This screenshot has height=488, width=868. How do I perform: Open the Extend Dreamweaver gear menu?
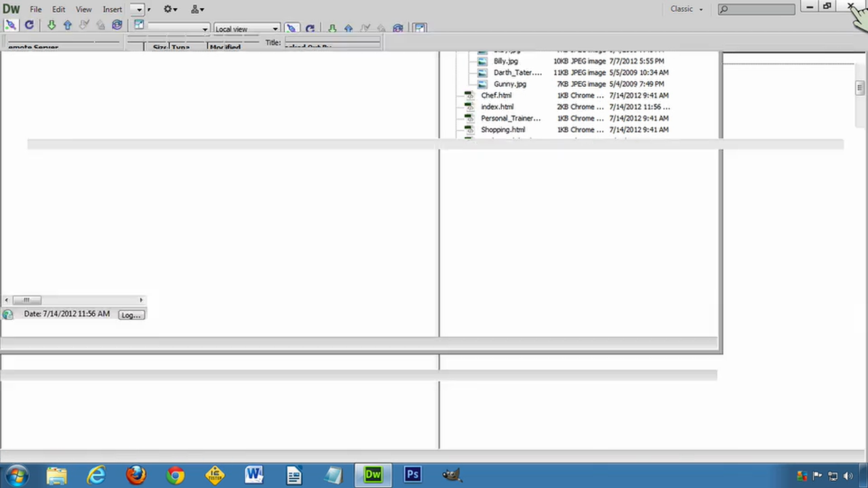170,9
